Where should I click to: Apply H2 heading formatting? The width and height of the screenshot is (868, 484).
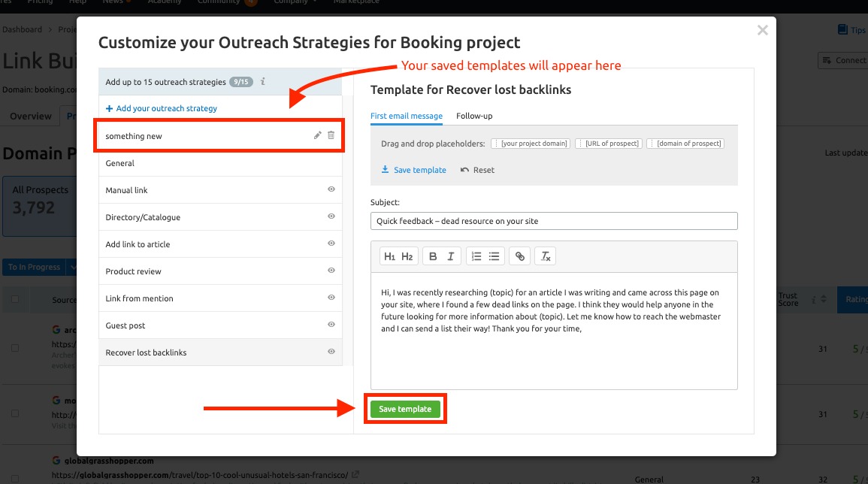coord(407,256)
